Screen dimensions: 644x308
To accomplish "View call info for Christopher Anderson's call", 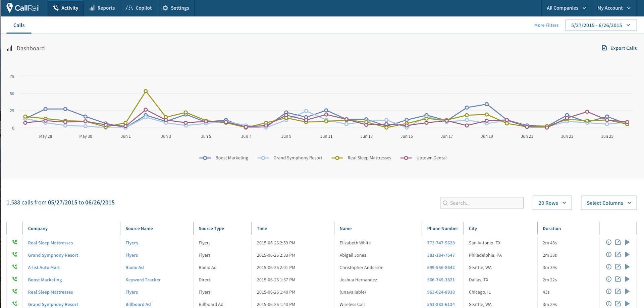I will [608, 267].
